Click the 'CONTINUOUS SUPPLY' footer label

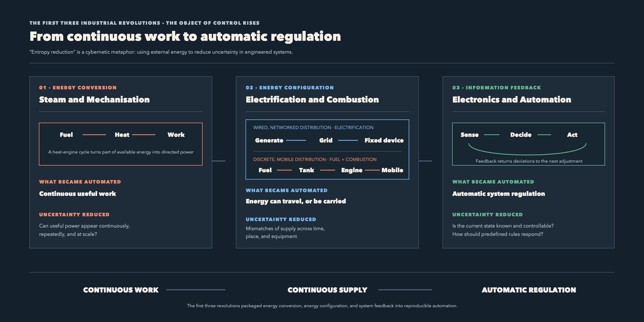point(327,290)
